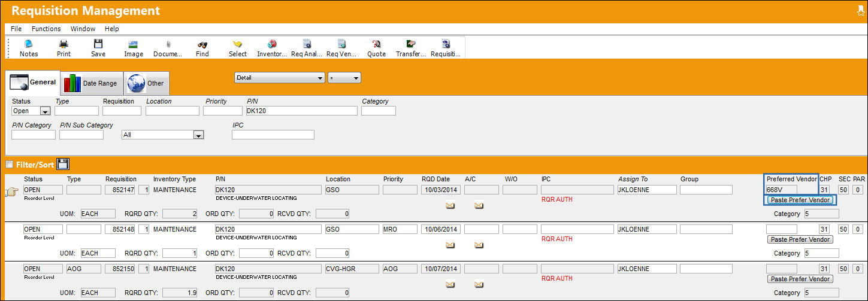This screenshot has height=301, width=868.
Task: Click the P/N Category filter field
Action: click(x=34, y=135)
